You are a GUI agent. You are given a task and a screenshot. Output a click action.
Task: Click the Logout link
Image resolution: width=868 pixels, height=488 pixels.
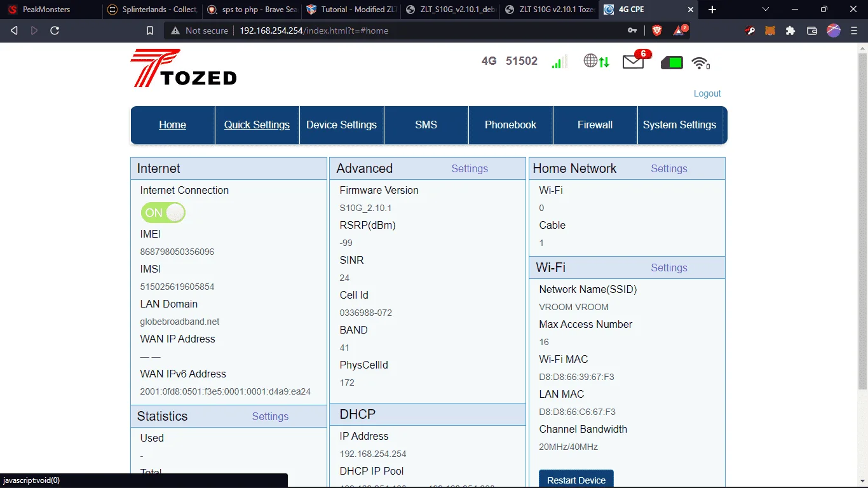tap(707, 93)
